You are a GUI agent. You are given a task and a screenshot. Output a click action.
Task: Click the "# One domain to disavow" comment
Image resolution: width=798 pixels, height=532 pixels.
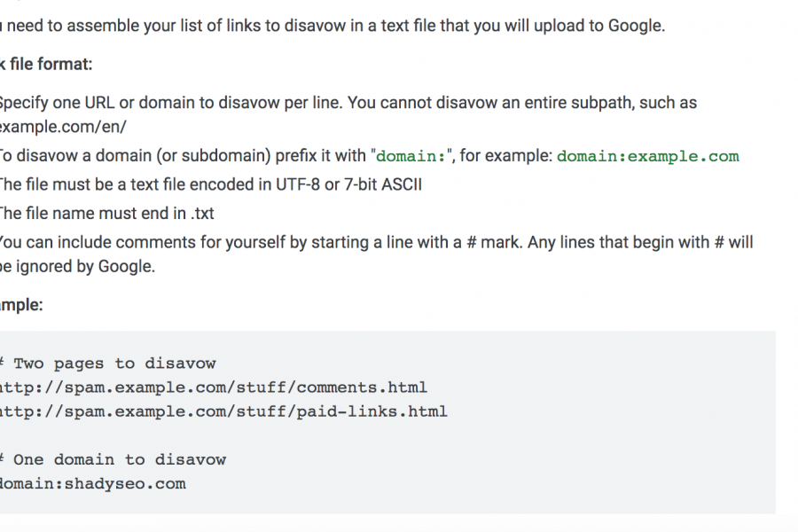pos(113,459)
